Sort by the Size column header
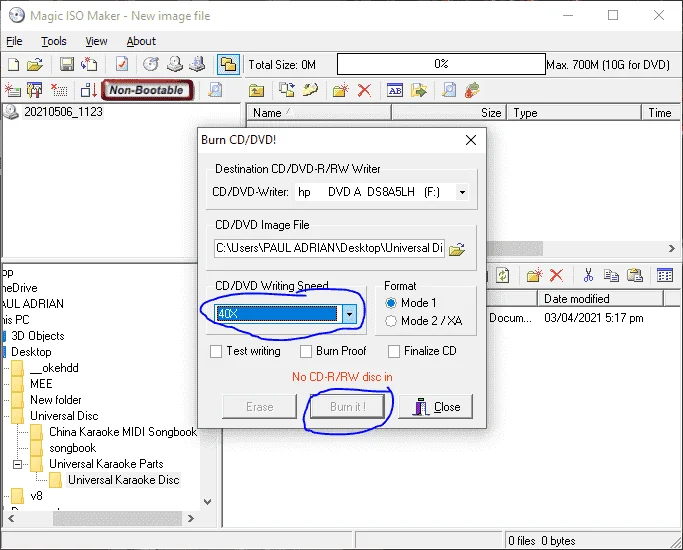Viewport: 683px width, 550px height. (x=449, y=113)
